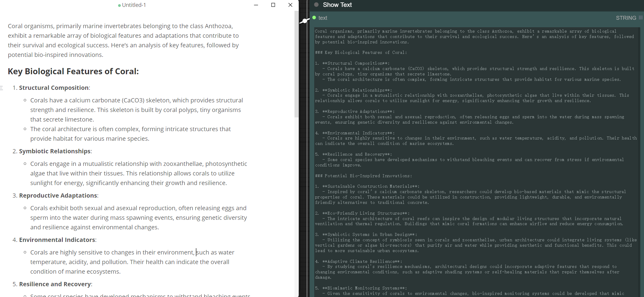Click the green text input socket
Screen dimensions: 644x297
tap(314, 18)
